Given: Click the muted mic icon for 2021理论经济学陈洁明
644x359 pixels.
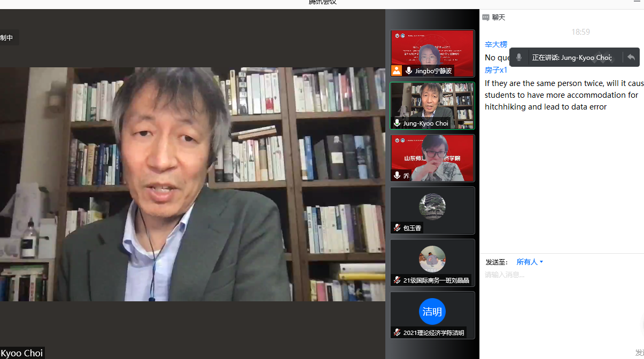Looking at the screenshot, I should click(x=397, y=333).
